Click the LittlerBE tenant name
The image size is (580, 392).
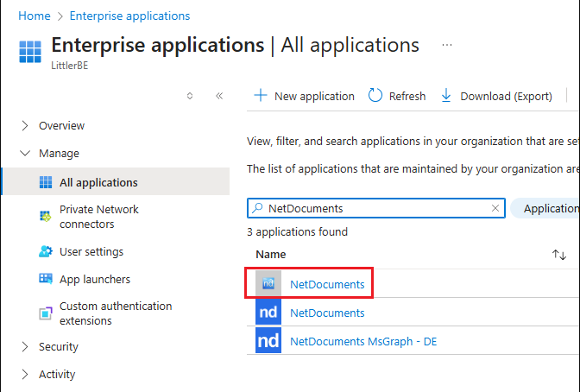point(70,66)
